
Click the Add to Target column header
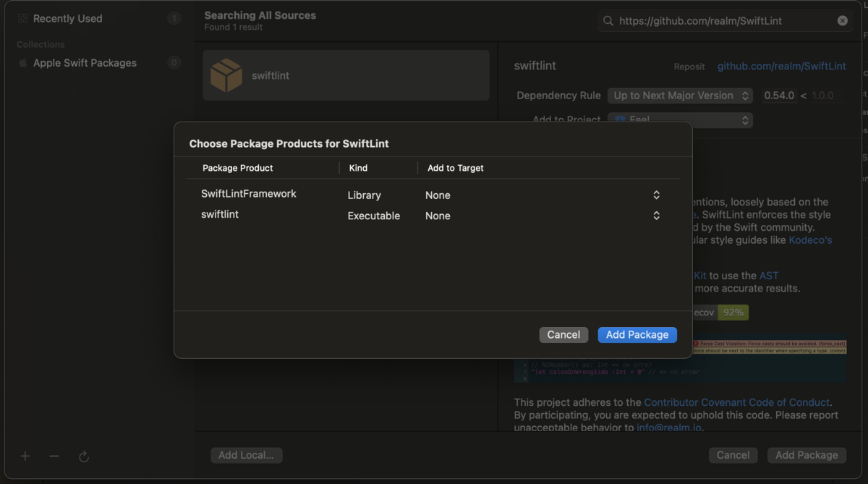(456, 168)
